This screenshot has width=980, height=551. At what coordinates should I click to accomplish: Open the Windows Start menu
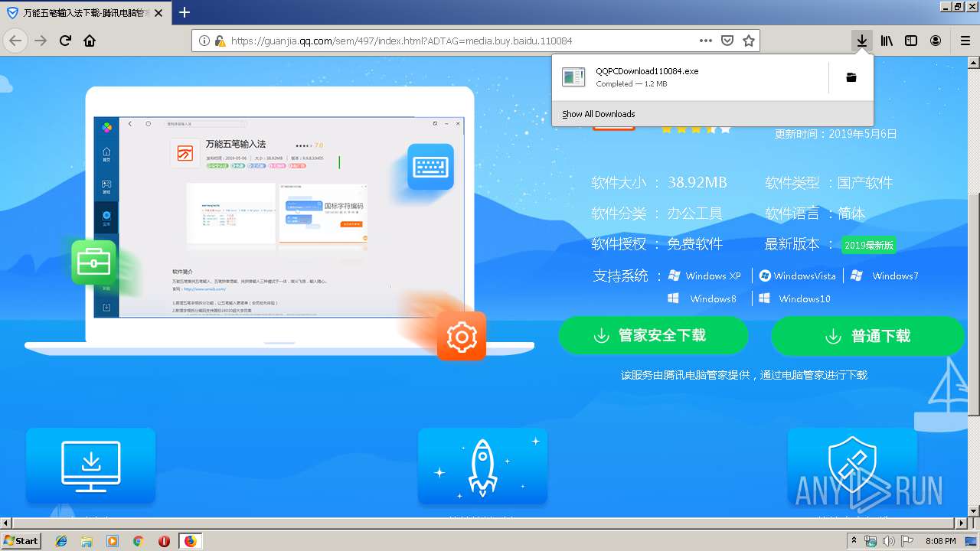(21, 541)
